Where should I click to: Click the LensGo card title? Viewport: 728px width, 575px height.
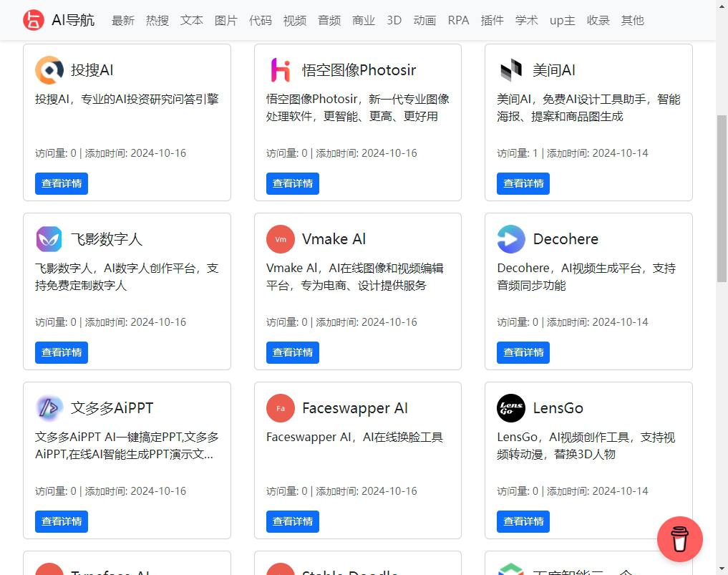[558, 408]
